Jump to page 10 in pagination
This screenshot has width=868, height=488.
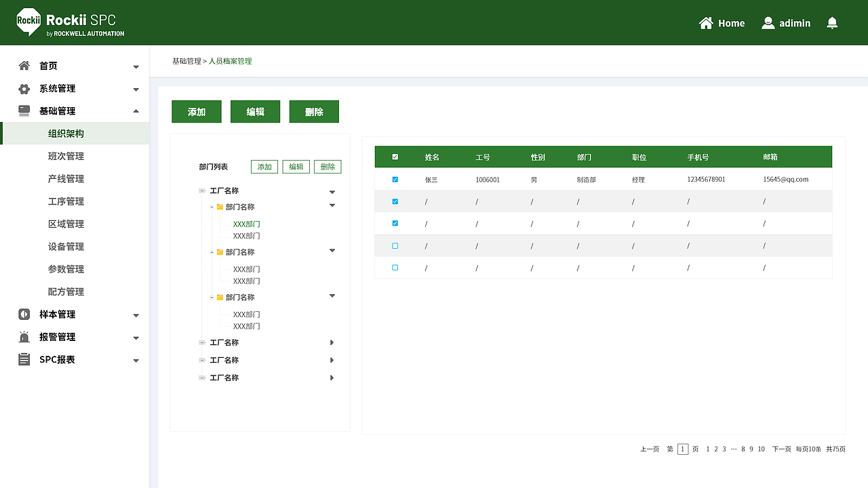[x=762, y=449]
